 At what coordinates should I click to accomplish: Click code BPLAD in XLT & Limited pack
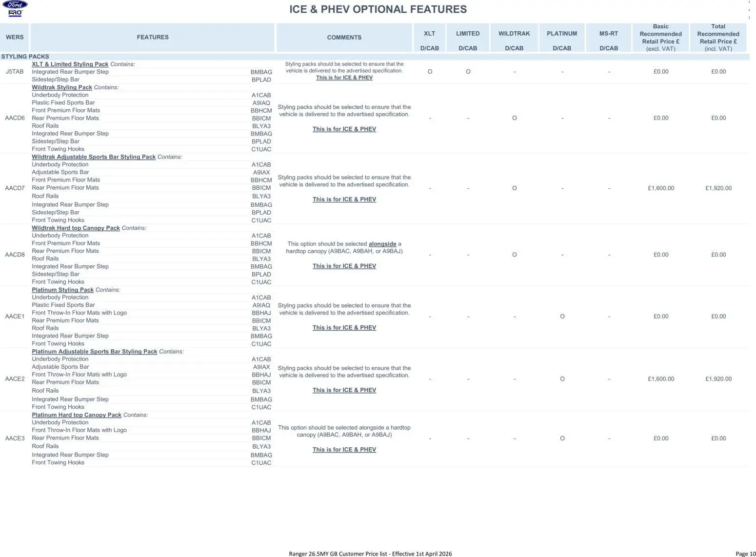261,80
